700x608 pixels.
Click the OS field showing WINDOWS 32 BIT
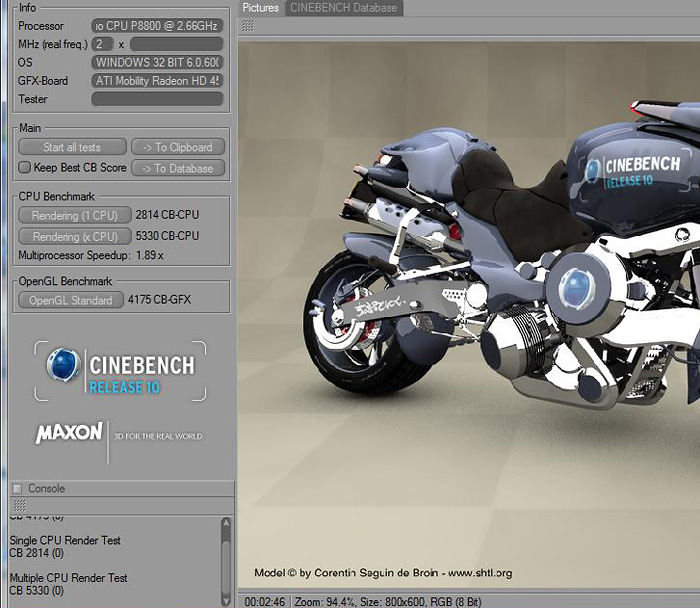point(157,62)
